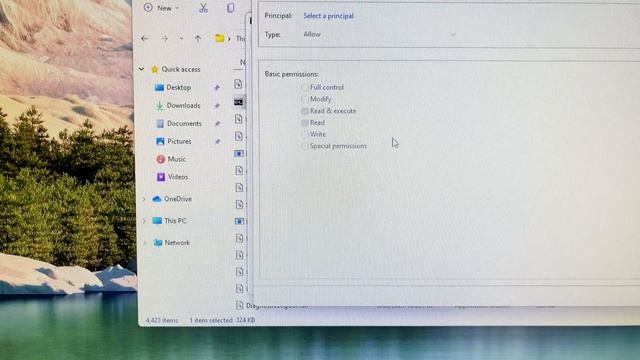Click the pin icon next to Pictures
Image resolution: width=640 pixels, height=360 pixels.
[218, 141]
